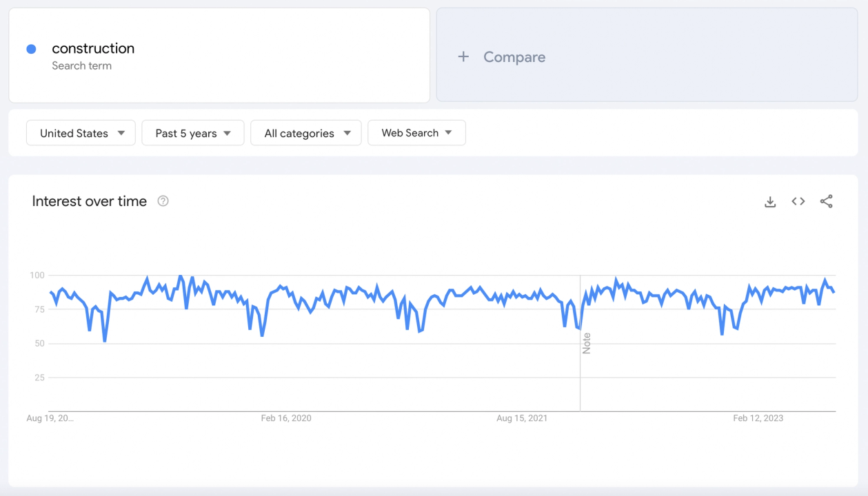
Task: Open the All categories dropdown
Action: (x=305, y=133)
